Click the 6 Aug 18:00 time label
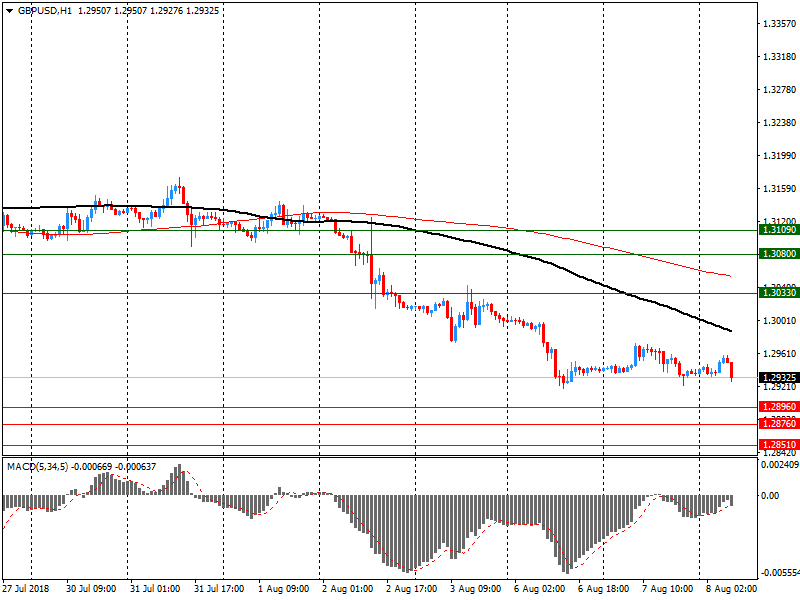This screenshot has height=600, width=800. tap(604, 589)
